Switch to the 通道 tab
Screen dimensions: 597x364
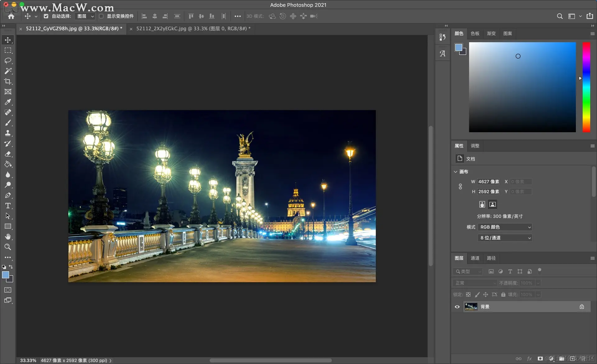point(475,258)
